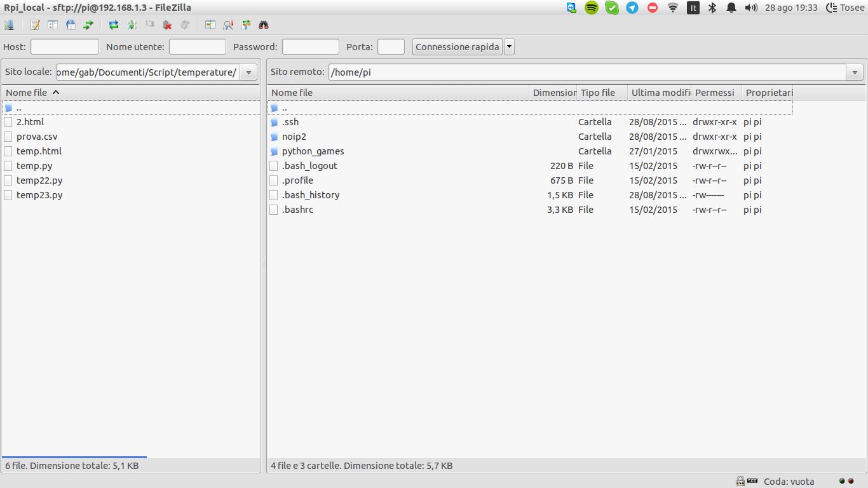Toggle the transfer queue display

point(88,25)
